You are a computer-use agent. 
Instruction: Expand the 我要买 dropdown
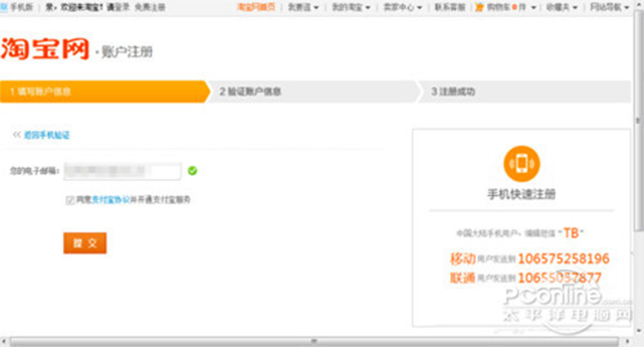click(x=303, y=8)
